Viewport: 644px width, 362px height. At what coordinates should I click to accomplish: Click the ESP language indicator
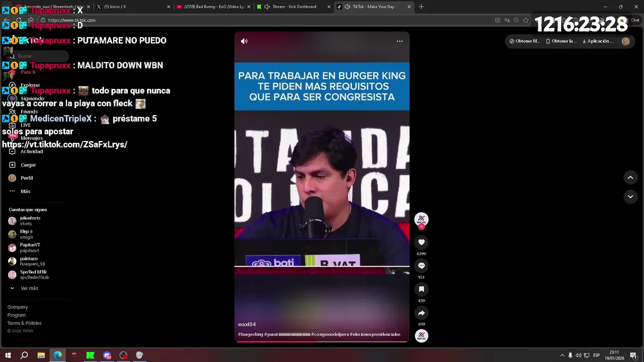pyautogui.click(x=596, y=355)
